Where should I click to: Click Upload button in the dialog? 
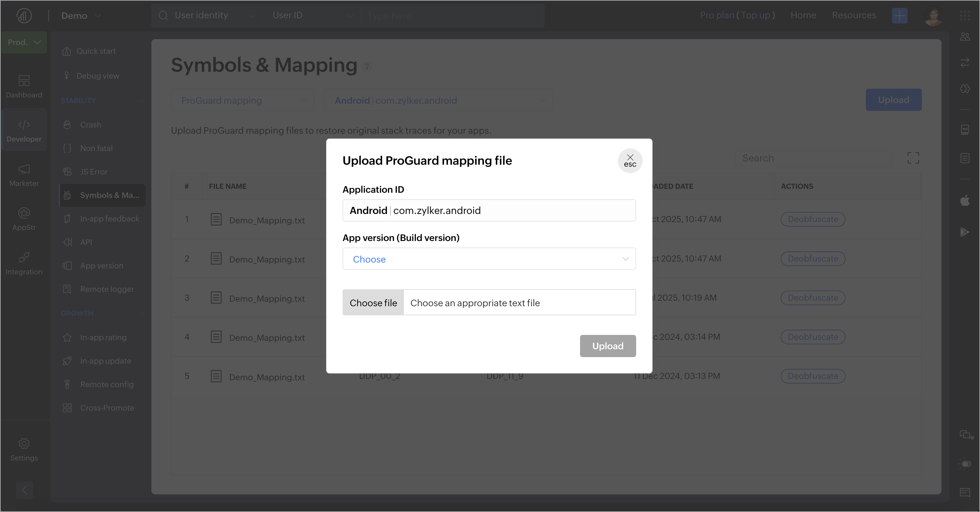click(x=607, y=346)
